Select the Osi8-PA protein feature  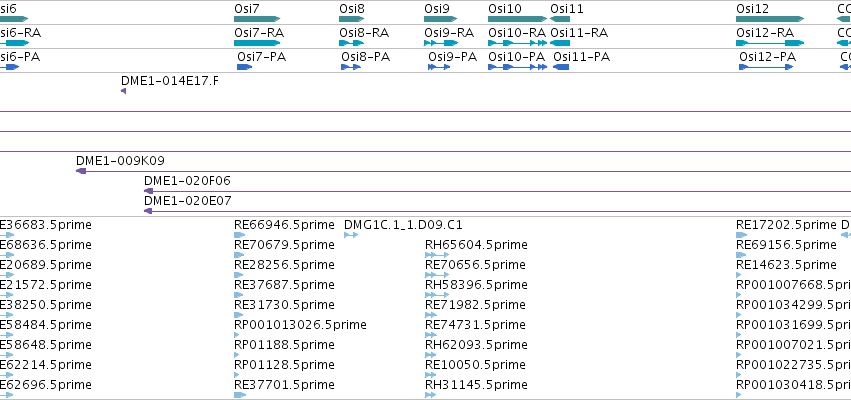351,67
